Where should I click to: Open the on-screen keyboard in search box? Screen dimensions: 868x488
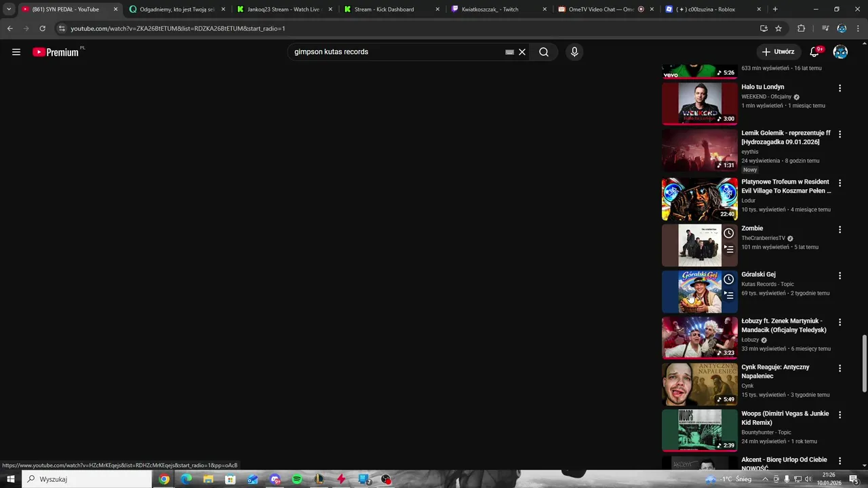click(509, 52)
